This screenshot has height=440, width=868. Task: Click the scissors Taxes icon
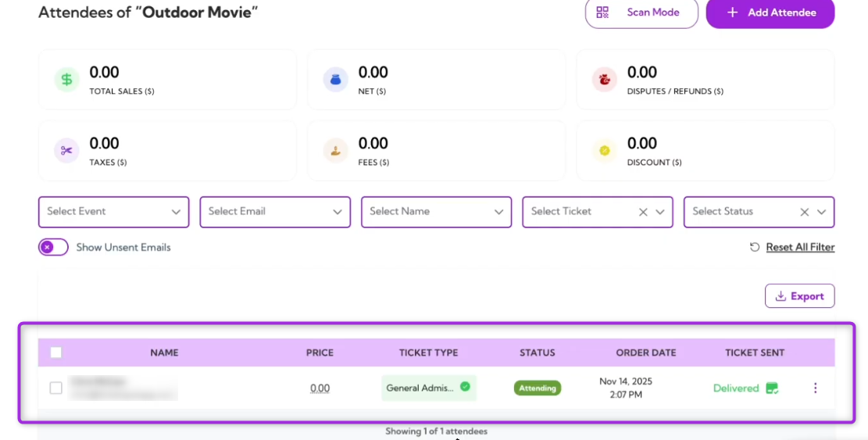(66, 151)
